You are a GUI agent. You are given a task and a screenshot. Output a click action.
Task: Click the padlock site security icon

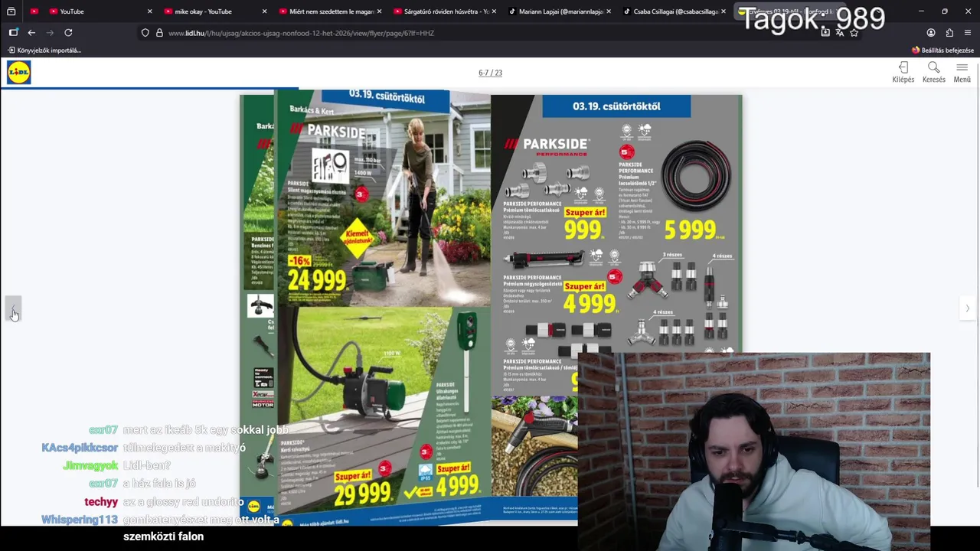pos(159,33)
